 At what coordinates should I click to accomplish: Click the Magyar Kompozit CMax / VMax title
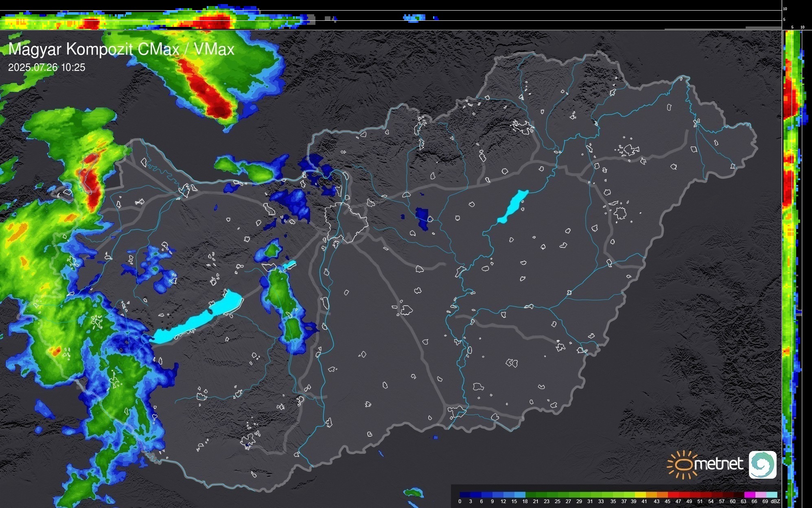pos(121,49)
